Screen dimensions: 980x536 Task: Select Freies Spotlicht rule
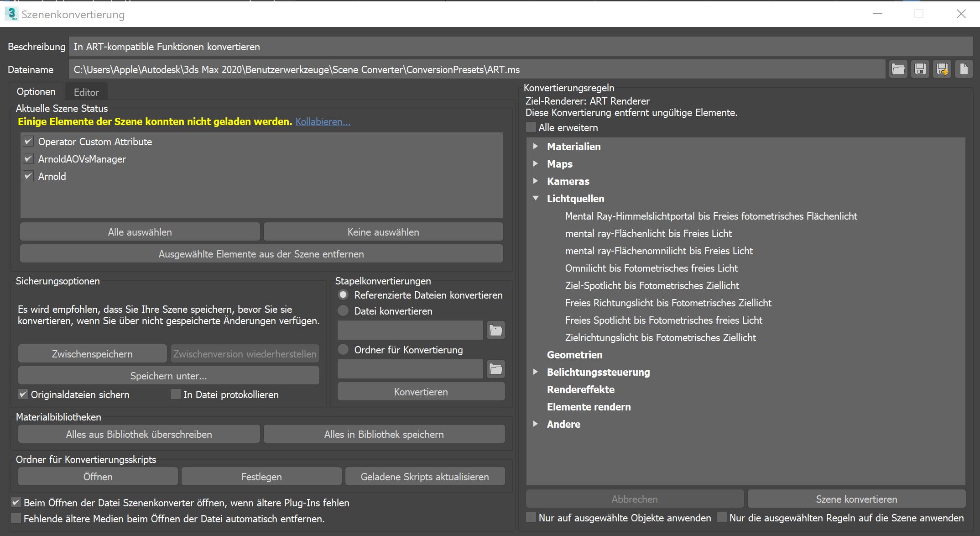664,320
